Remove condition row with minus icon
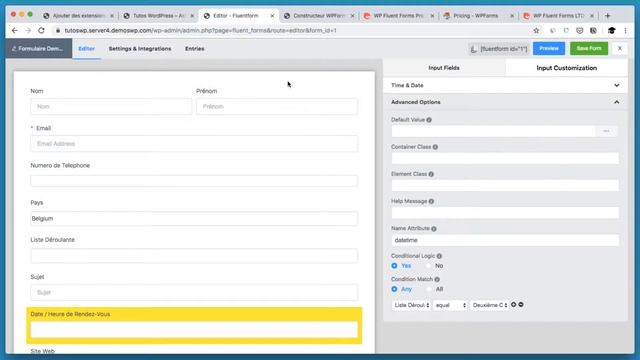The image size is (640, 360). [521, 304]
